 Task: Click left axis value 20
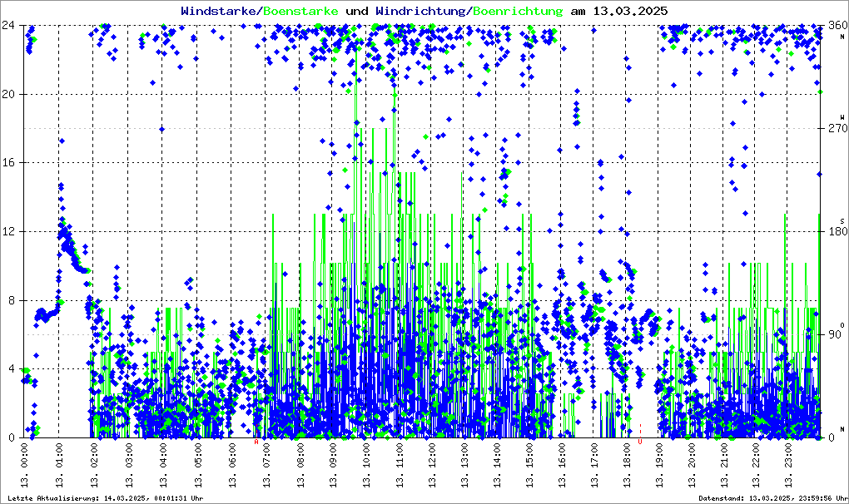[x=8, y=94]
